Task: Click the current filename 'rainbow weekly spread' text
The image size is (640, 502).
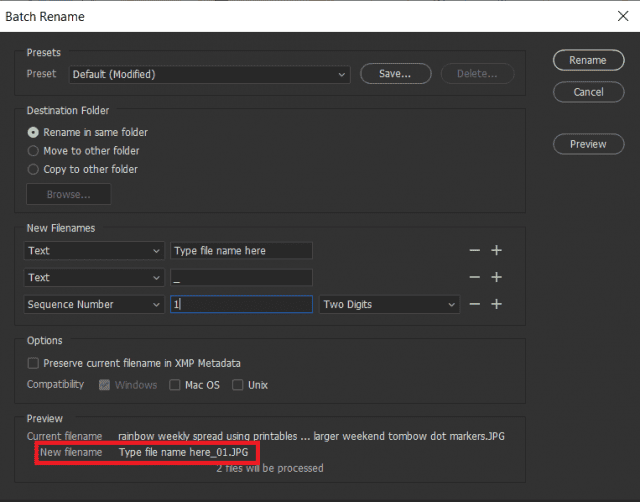Action: pyautogui.click(x=311, y=436)
